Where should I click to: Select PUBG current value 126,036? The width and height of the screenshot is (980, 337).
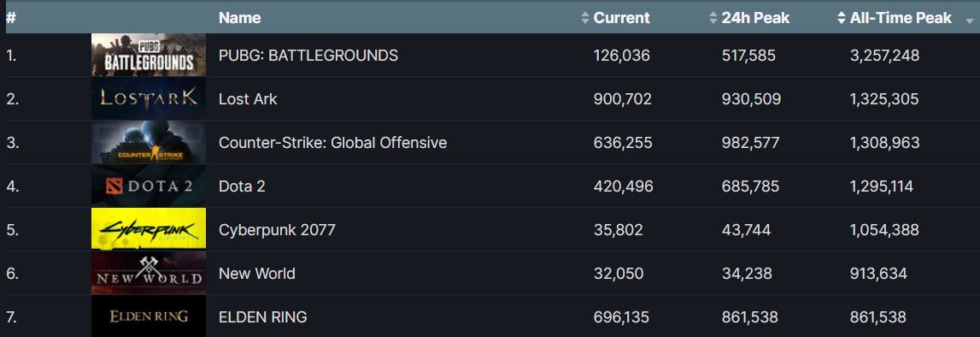click(x=622, y=56)
